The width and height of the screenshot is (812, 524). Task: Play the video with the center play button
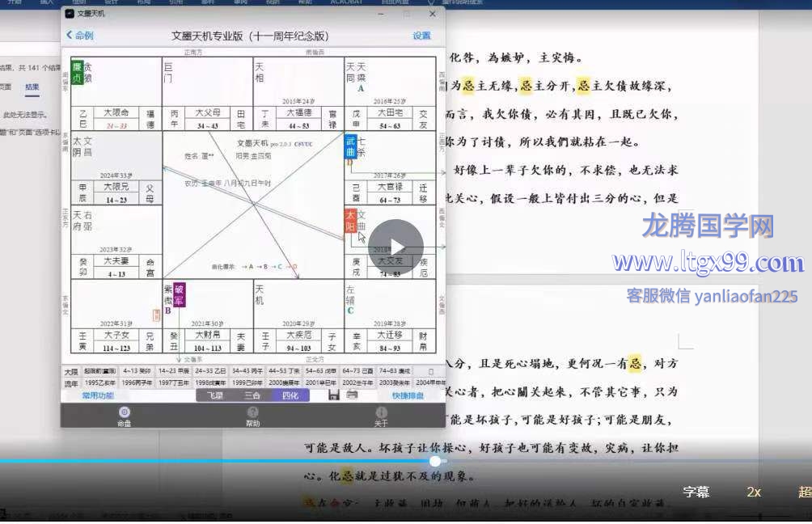pyautogui.click(x=395, y=247)
